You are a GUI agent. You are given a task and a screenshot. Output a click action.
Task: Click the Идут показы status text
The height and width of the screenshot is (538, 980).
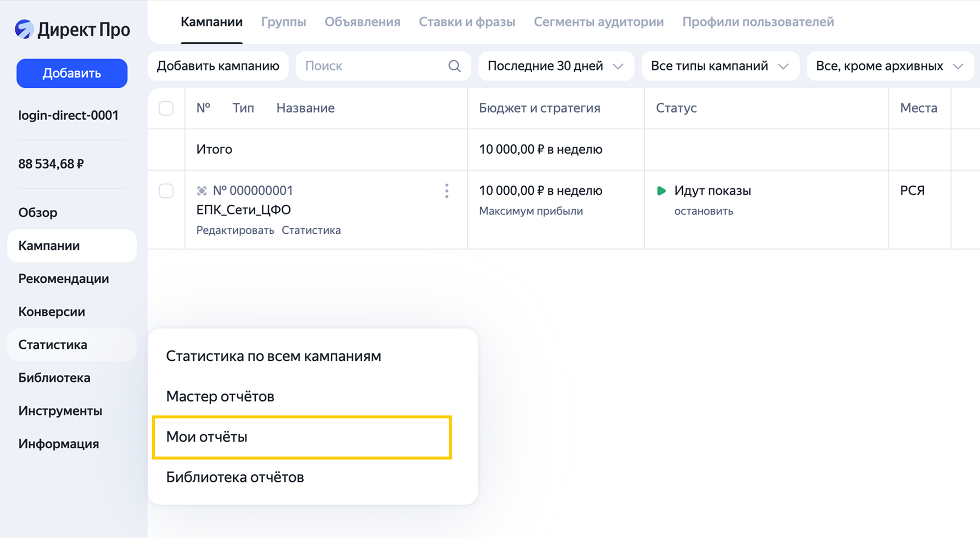(712, 191)
